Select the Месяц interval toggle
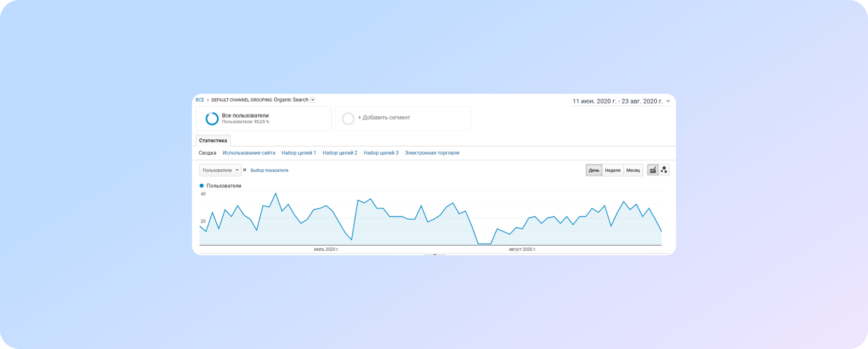Image resolution: width=868 pixels, height=349 pixels. (633, 170)
